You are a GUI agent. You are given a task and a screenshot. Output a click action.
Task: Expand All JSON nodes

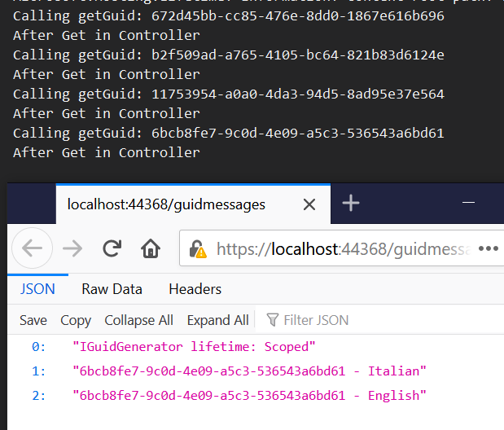[x=217, y=320]
